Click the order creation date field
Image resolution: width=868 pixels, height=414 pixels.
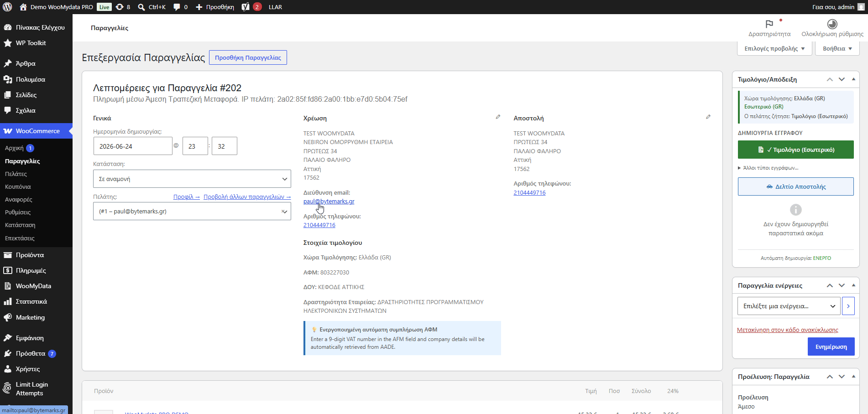tap(133, 146)
